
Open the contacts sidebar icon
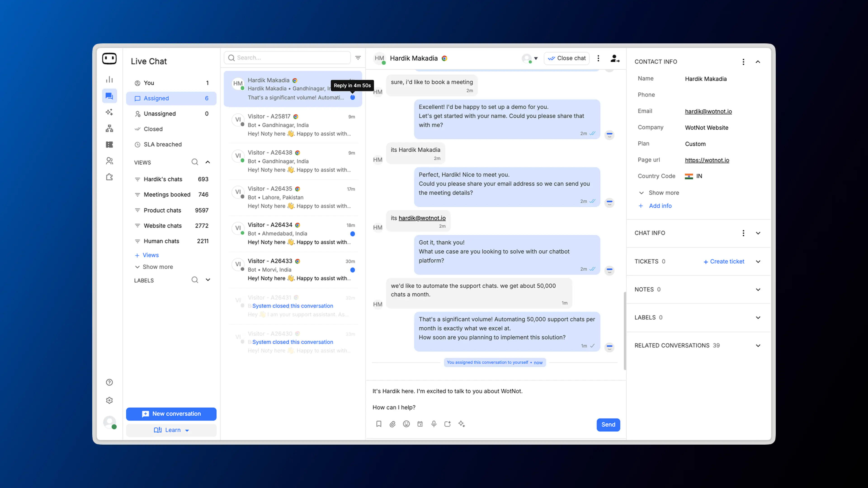tap(109, 161)
